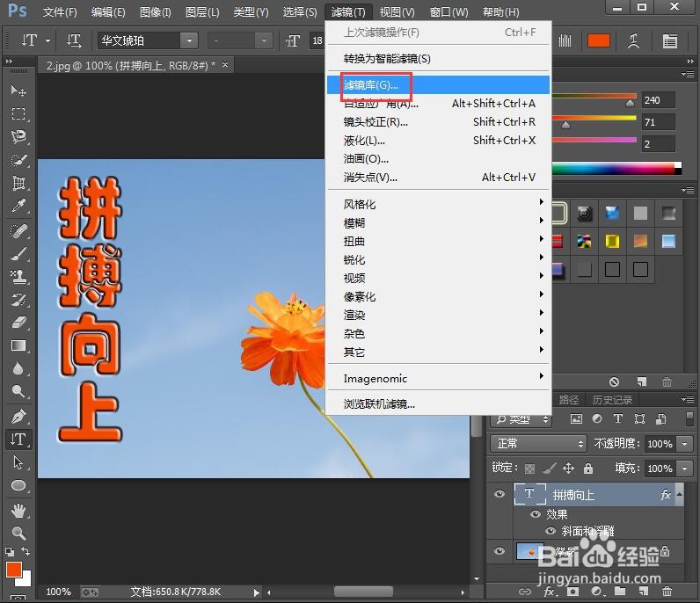Select the Quick Selection tool
700x603 pixels.
tap(18, 160)
